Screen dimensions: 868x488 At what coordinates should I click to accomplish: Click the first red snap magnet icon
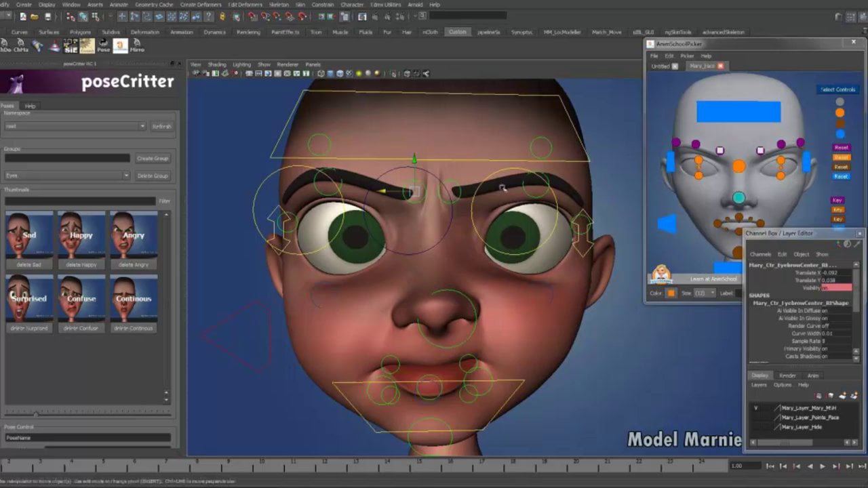[252, 17]
